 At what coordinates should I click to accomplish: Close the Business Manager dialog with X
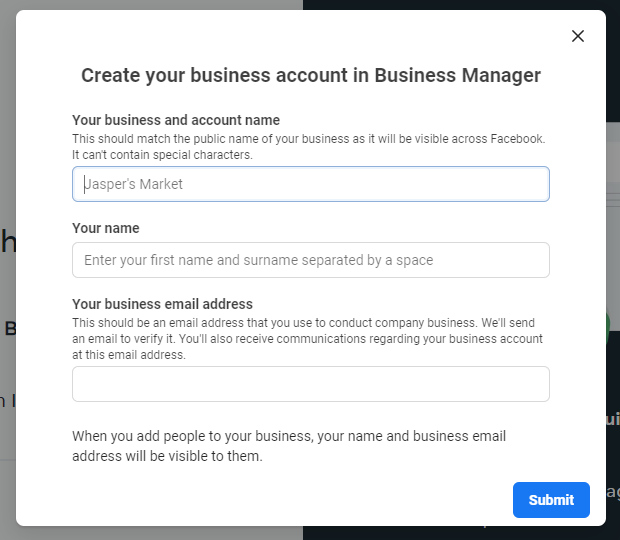pos(577,36)
